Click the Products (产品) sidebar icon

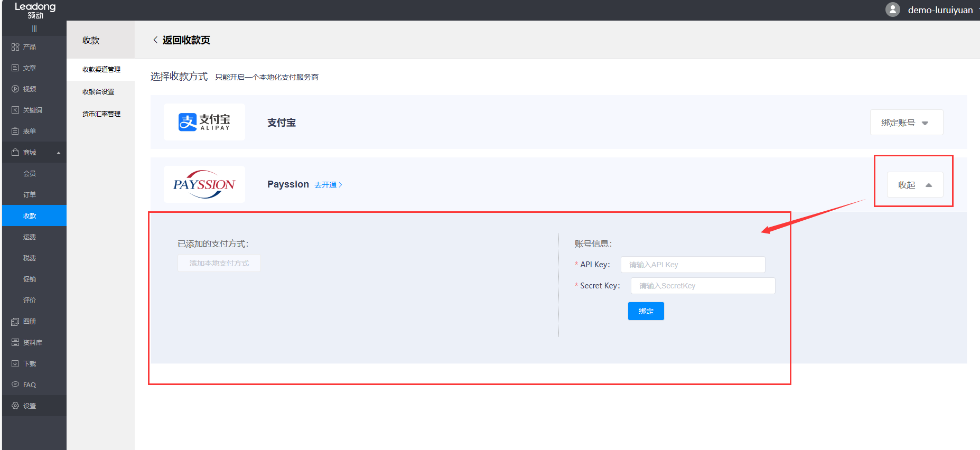[15, 47]
